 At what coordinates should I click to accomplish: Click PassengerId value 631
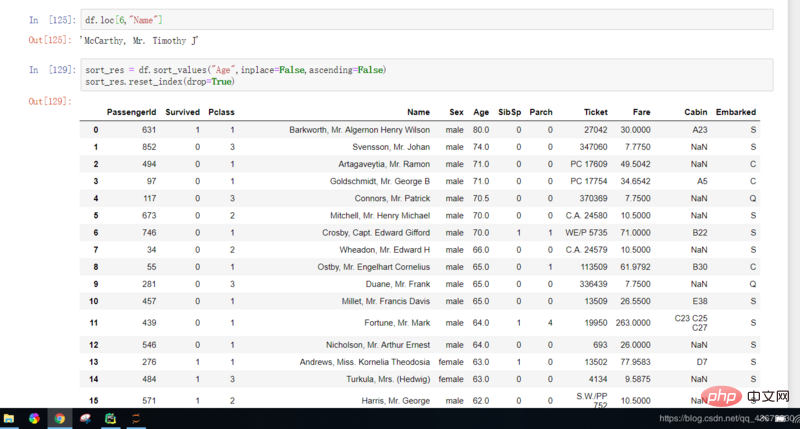[149, 130]
